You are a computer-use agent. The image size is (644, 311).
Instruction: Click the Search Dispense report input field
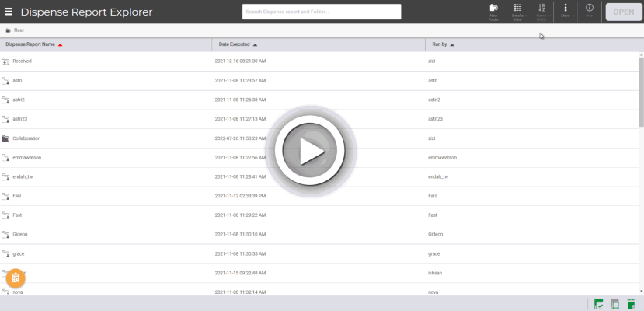click(322, 12)
